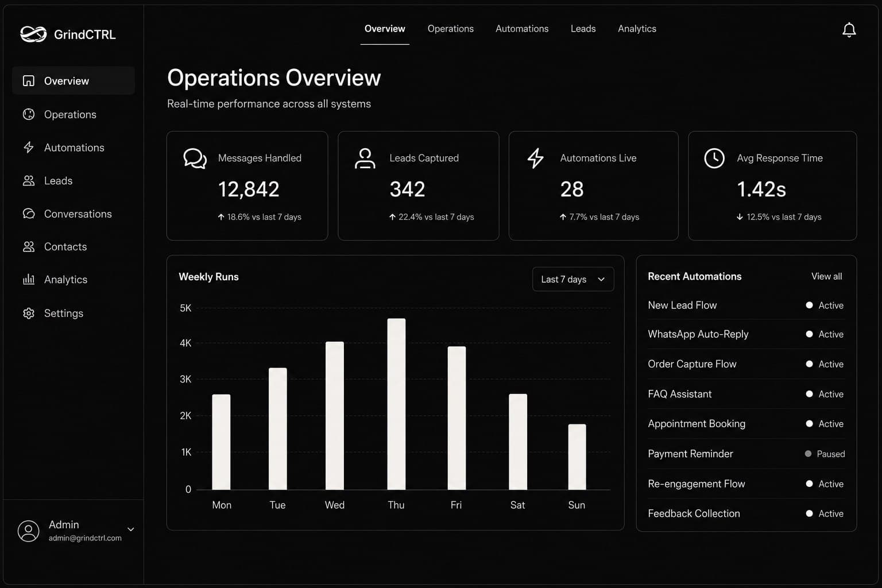The width and height of the screenshot is (882, 588).
Task: Click the 22.4% vs last 7 days text
Action: tap(436, 217)
